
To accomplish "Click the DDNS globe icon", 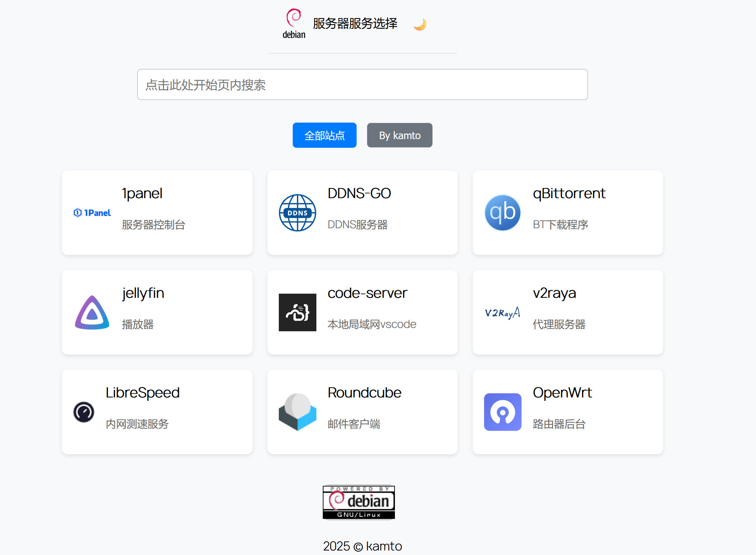I will tap(297, 213).
